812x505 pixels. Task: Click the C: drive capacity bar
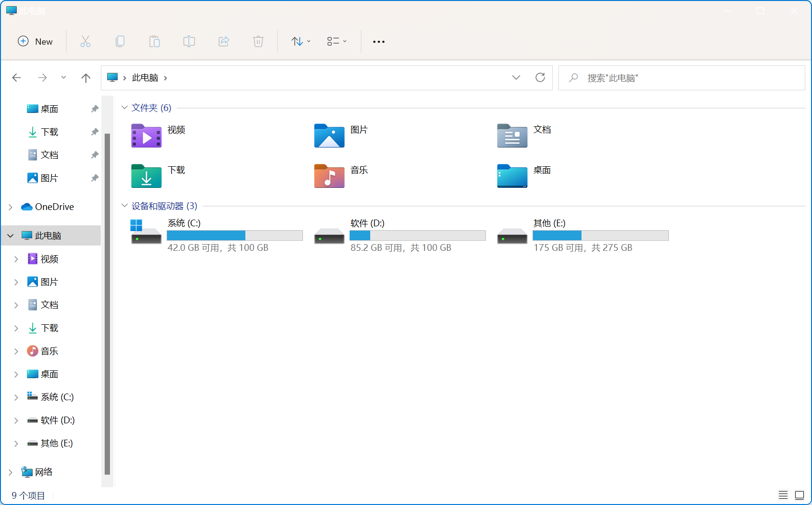(x=234, y=235)
